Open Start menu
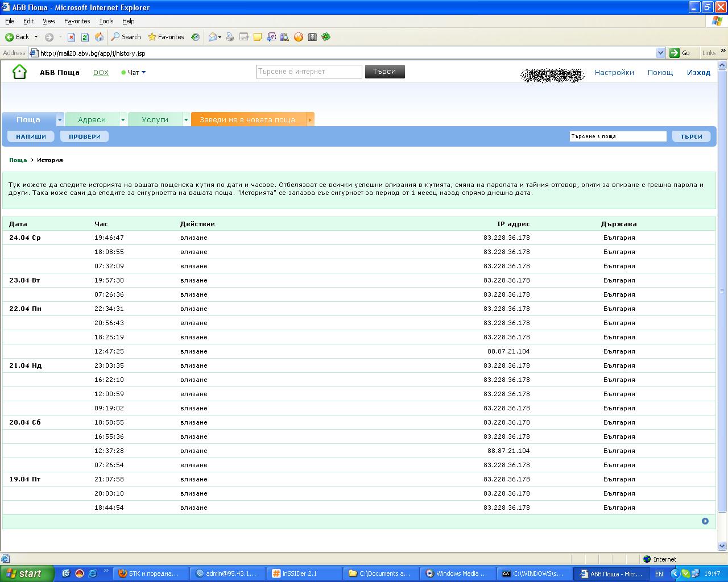This screenshot has width=728, height=582. pos(27,573)
